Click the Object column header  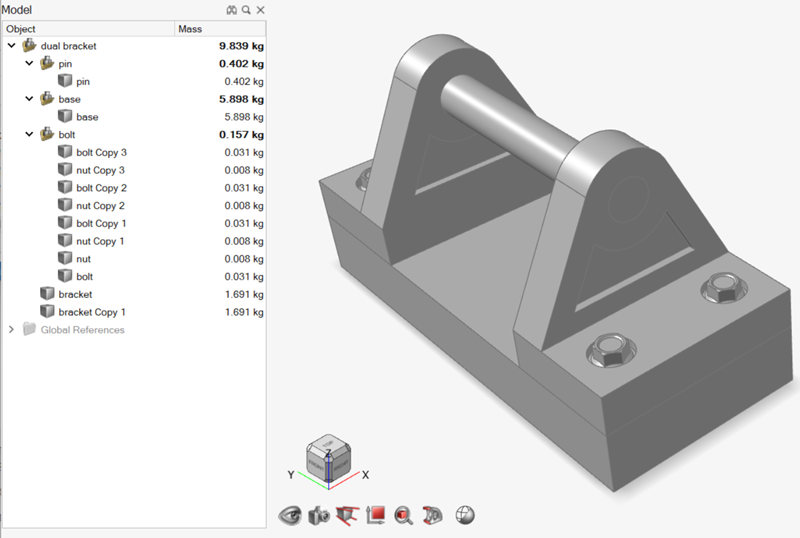(x=22, y=29)
